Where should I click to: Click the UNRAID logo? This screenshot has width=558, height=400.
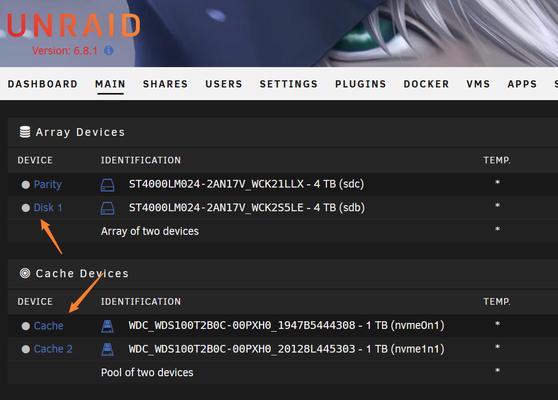pyautogui.click(x=74, y=26)
